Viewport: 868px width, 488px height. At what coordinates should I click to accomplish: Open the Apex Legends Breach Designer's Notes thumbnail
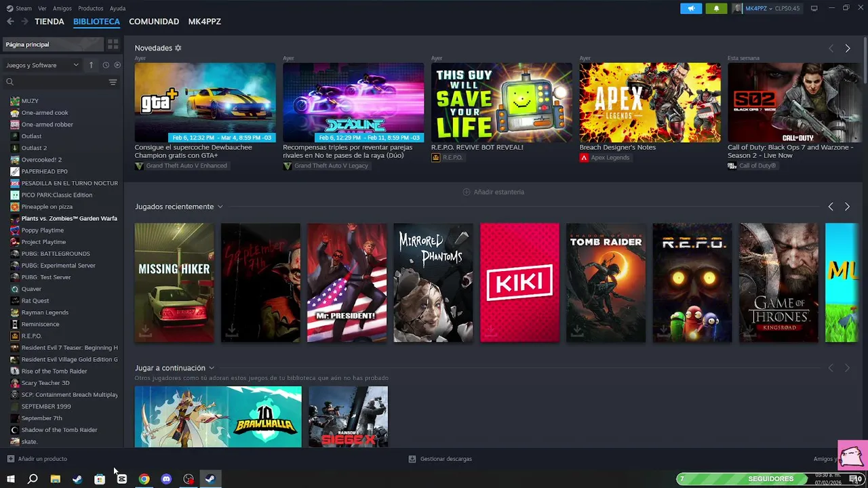tap(650, 102)
